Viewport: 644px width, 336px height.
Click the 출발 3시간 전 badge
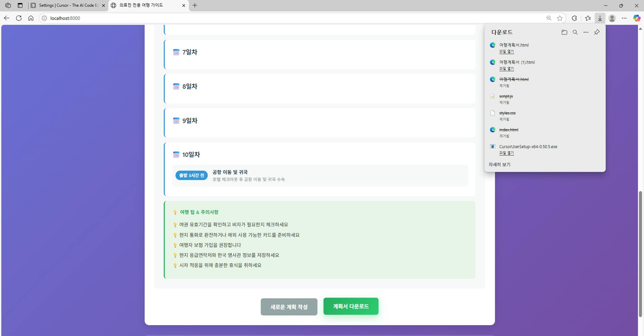(191, 175)
